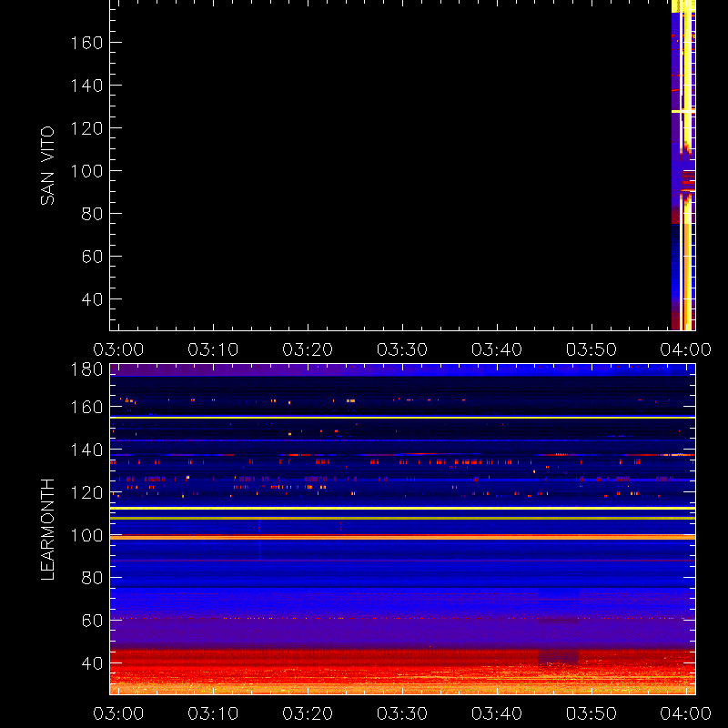The image size is (728, 728).
Task: Choose the 04:00 time label under Learmonth plot
Action: click(x=686, y=713)
